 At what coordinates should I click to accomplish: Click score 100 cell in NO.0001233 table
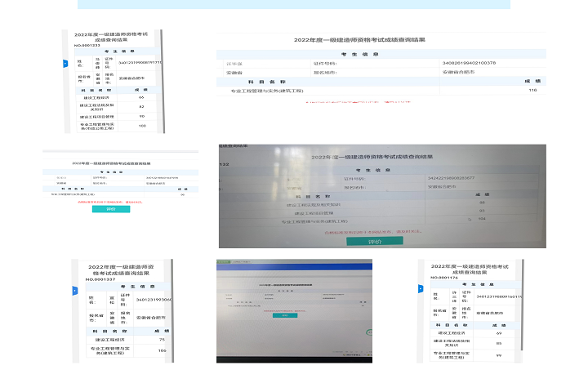coord(140,126)
